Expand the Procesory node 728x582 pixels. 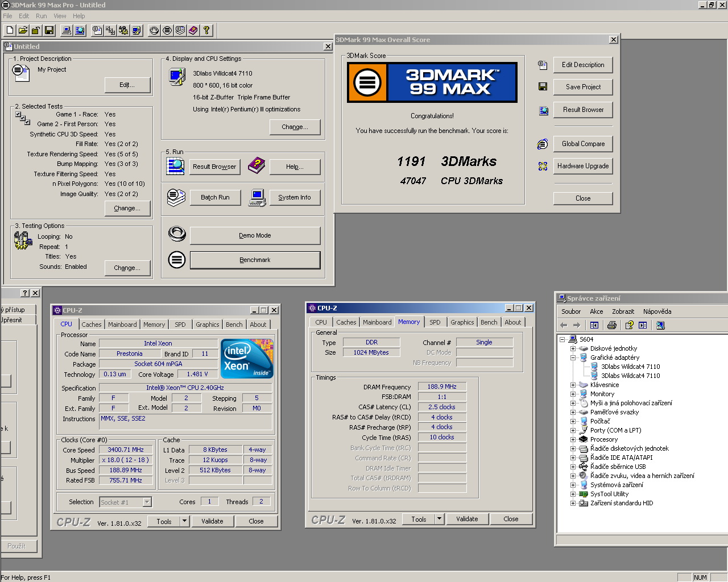573,439
